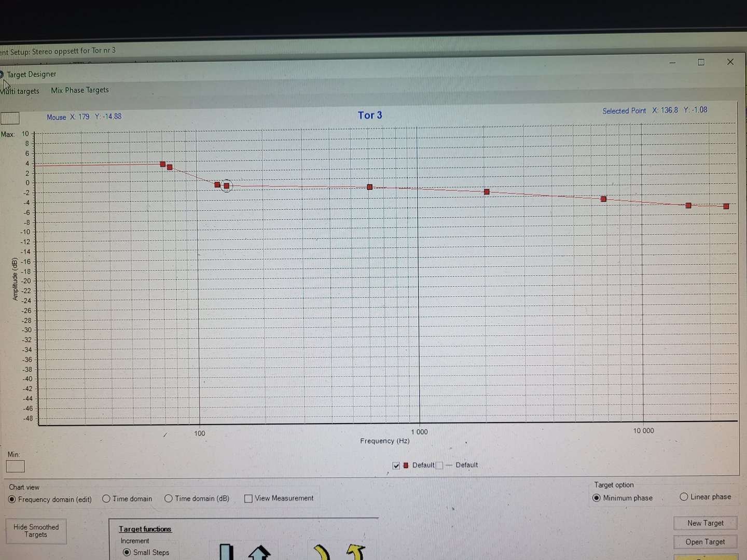The width and height of the screenshot is (747, 560).
Task: Click the Target Designer window title
Action: (31, 74)
